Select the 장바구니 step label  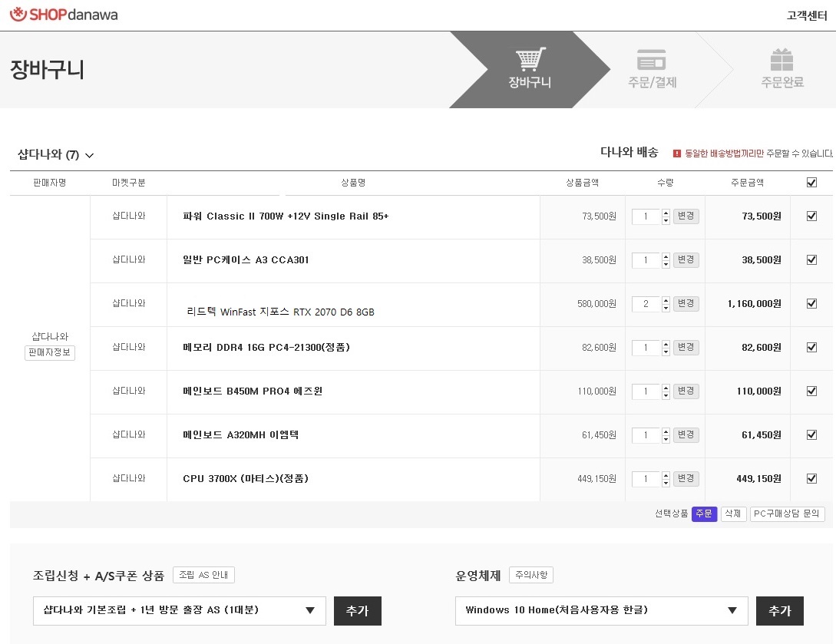pyautogui.click(x=530, y=82)
